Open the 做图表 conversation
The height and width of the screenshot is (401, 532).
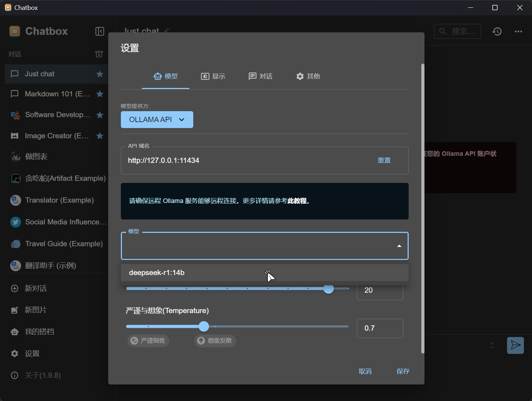coord(56,157)
